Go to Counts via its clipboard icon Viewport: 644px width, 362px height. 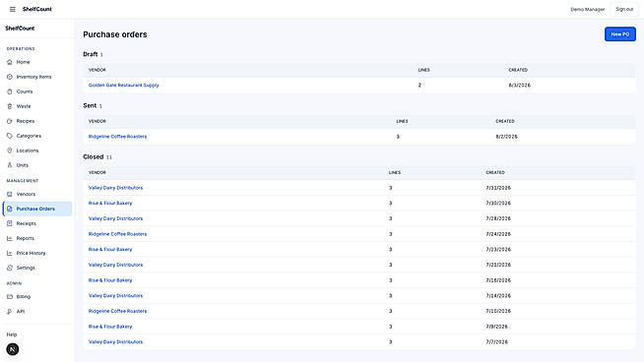coord(10,91)
